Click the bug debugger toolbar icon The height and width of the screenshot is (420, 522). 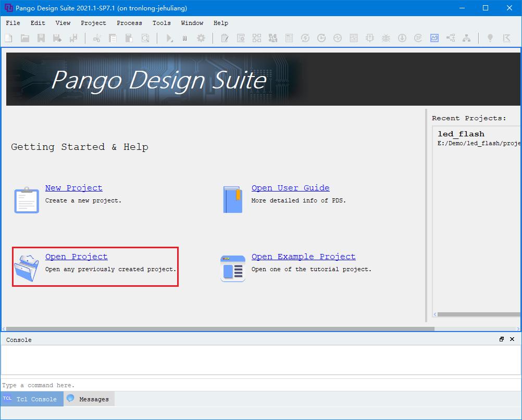[386, 38]
